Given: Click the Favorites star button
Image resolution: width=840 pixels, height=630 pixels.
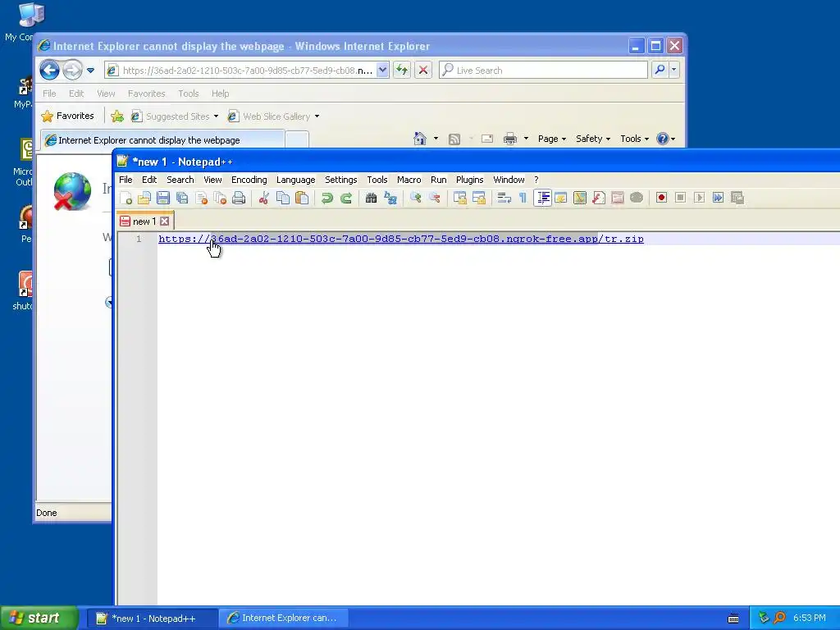Looking at the screenshot, I should pos(68,116).
